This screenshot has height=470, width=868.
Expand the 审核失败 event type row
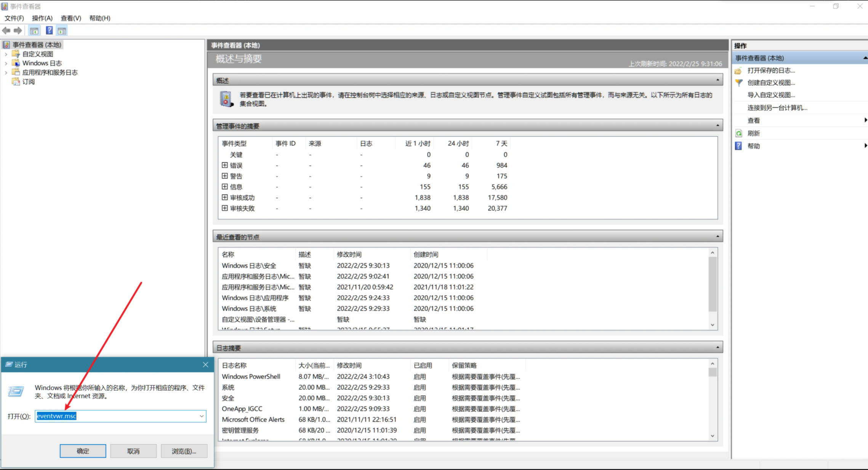pyautogui.click(x=225, y=208)
